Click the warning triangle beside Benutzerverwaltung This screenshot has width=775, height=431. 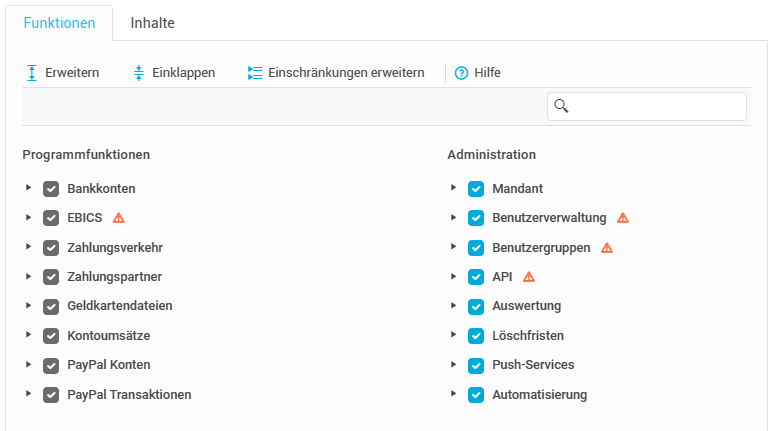[x=623, y=218]
